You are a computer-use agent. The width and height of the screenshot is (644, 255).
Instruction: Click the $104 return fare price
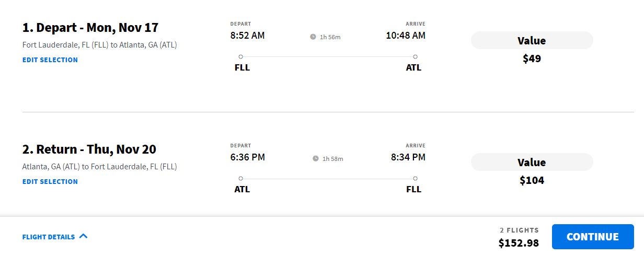(x=532, y=180)
